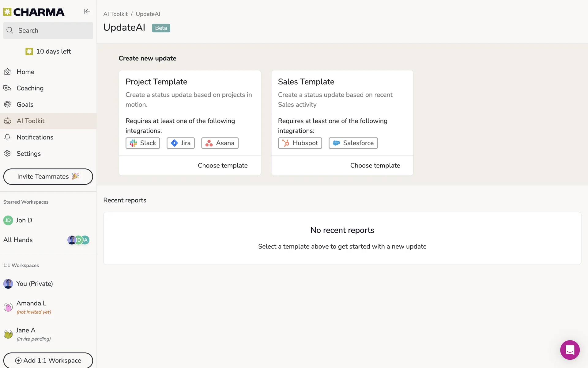Click Add 1:1 Workspace button

(48, 360)
